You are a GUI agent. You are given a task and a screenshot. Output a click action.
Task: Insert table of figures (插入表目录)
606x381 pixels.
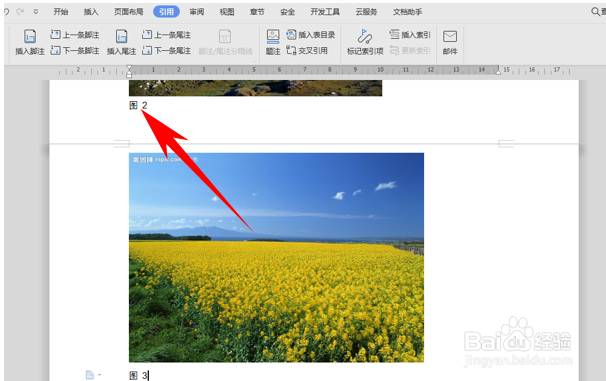[310, 35]
